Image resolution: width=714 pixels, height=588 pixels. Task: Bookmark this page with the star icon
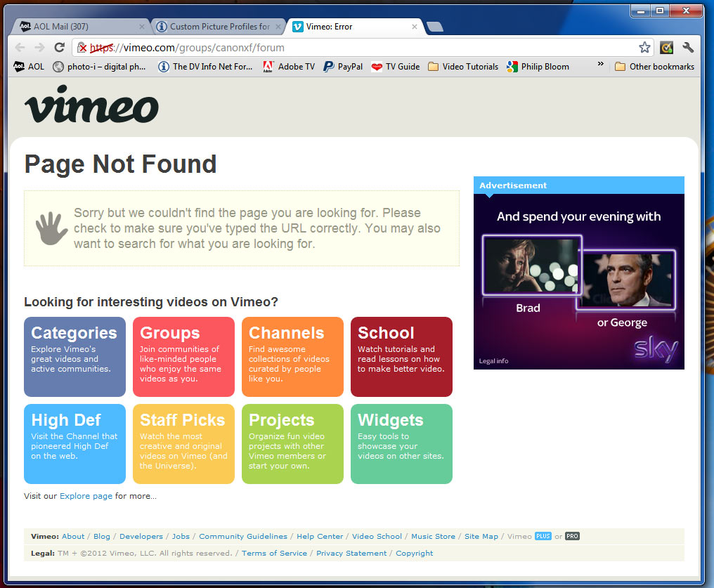coord(644,47)
